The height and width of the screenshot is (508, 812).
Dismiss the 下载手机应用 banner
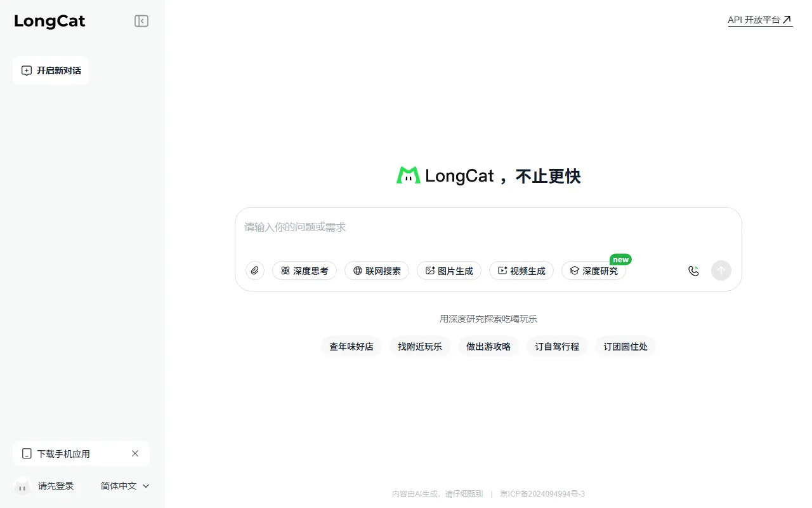(135, 453)
